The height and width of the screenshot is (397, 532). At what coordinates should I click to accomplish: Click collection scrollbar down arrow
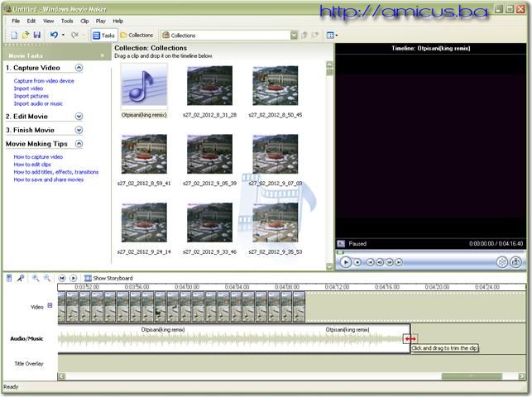tap(329, 266)
